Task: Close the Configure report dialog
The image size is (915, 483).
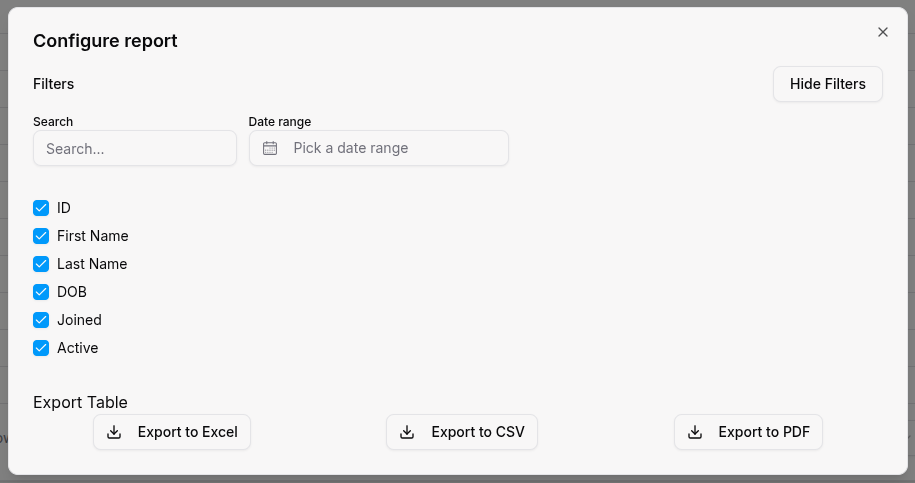Action: point(883,32)
